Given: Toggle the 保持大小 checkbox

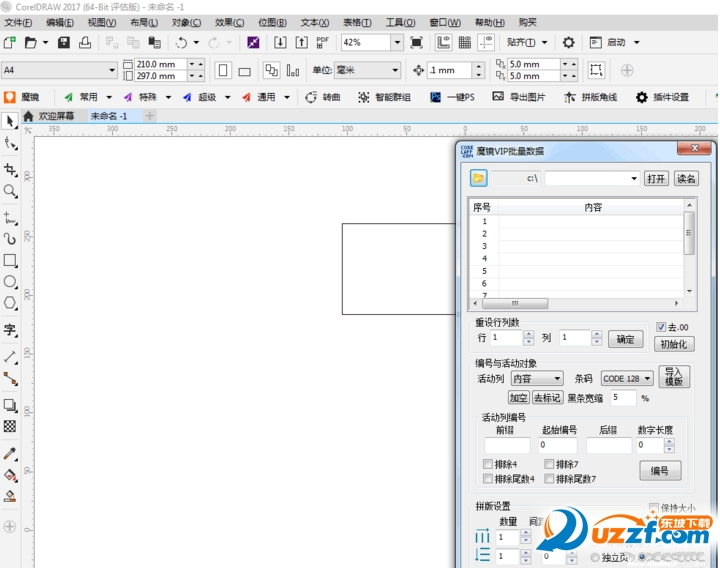Looking at the screenshot, I should click(x=654, y=507).
